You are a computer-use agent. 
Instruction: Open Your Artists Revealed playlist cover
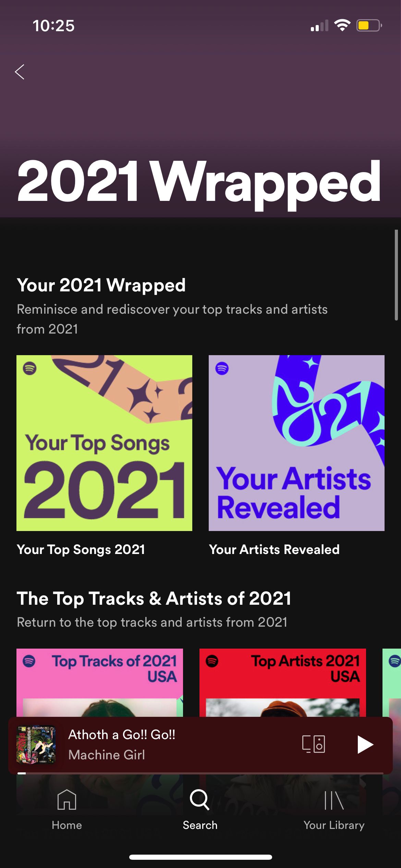point(296,443)
